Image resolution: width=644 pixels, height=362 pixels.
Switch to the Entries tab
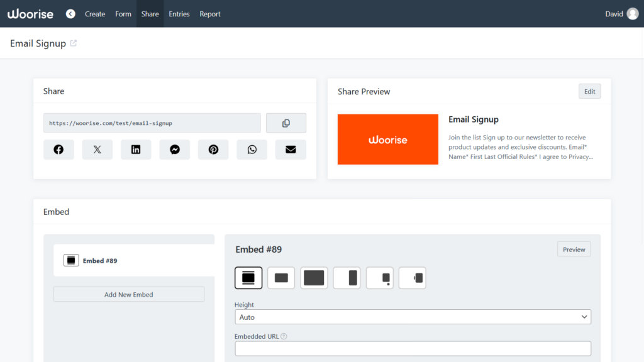[179, 13]
